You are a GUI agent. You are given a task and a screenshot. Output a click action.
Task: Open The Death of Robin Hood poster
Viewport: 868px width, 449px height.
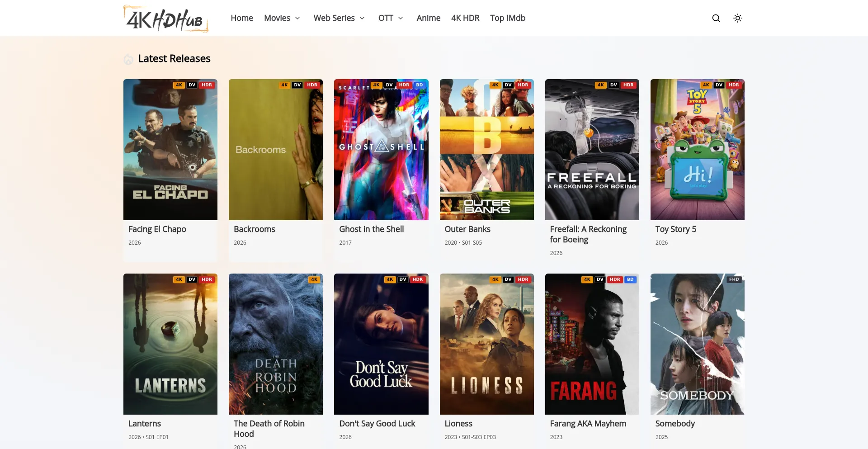click(276, 344)
